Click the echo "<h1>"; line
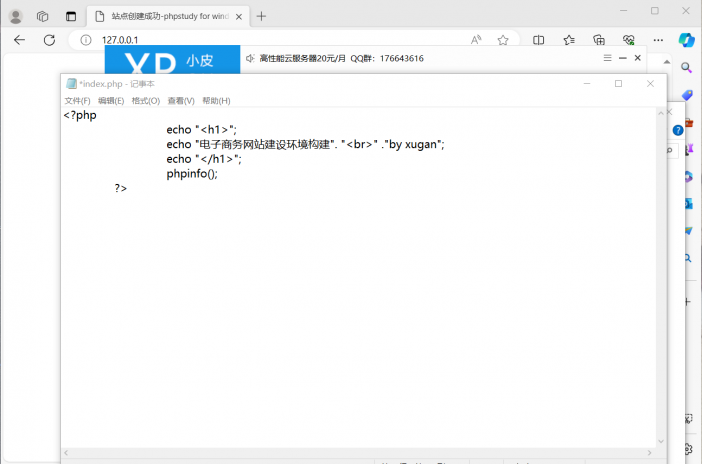Screen dimensions: 702x464 (201, 130)
